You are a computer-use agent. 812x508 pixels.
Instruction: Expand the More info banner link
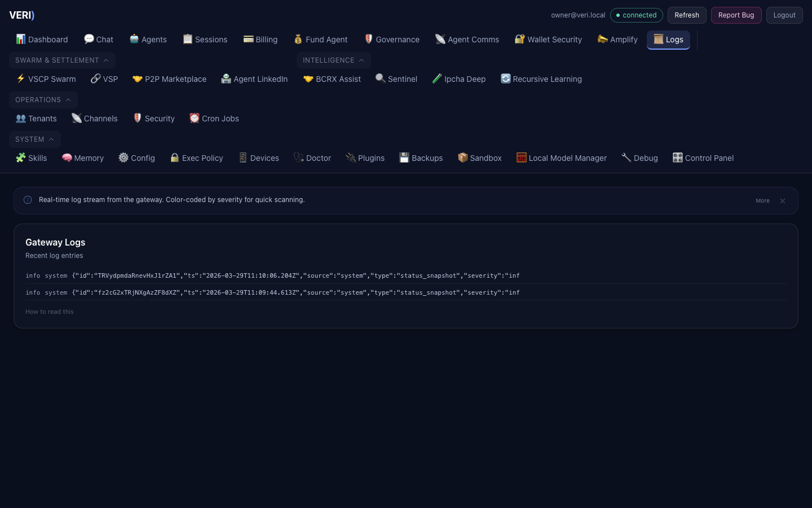coord(762,200)
